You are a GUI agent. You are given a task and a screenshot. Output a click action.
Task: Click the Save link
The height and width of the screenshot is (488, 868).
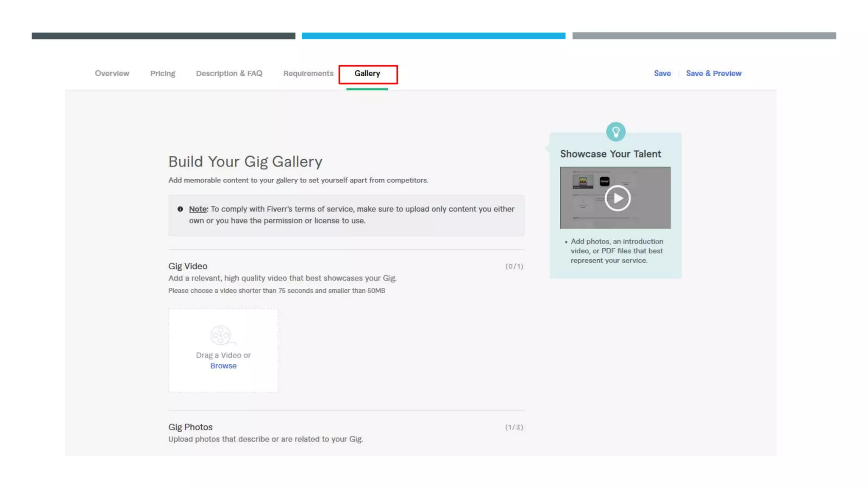[662, 73]
